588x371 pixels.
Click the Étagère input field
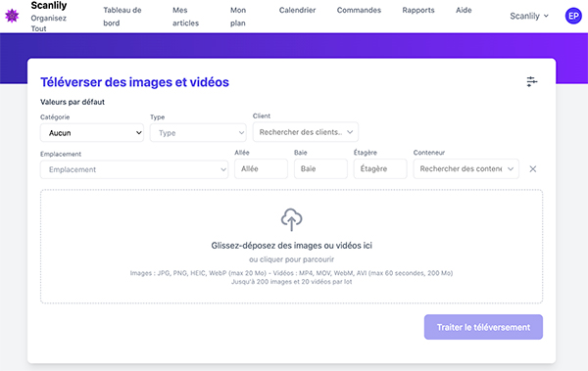tap(380, 168)
